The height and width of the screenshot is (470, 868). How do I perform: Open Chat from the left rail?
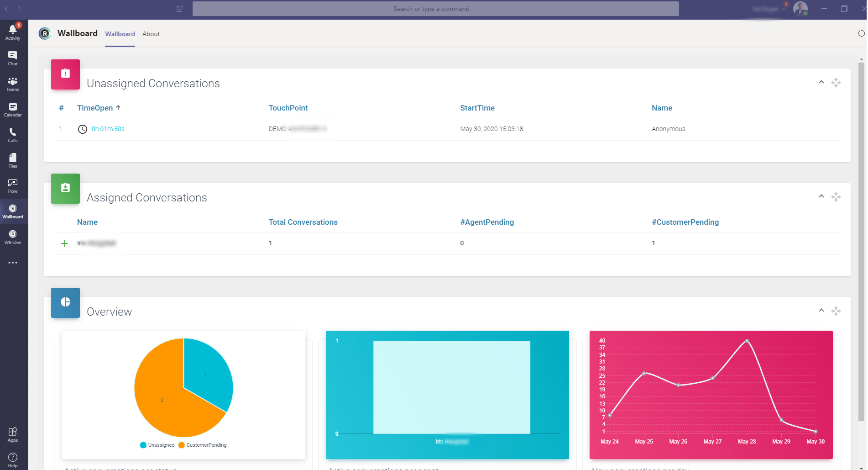(13, 58)
